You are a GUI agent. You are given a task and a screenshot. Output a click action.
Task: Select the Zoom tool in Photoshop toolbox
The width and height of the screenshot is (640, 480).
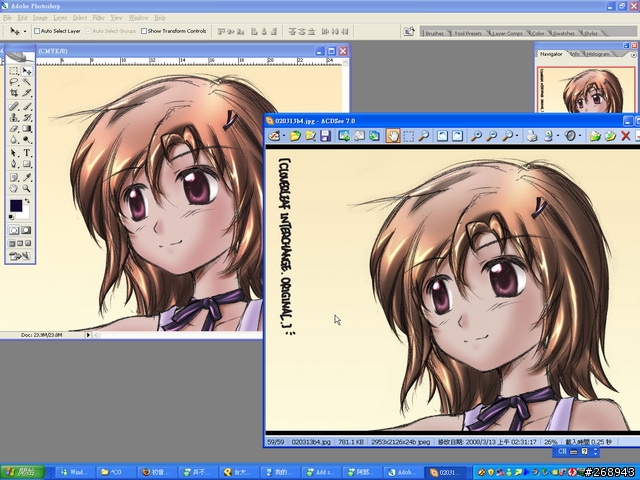27,189
